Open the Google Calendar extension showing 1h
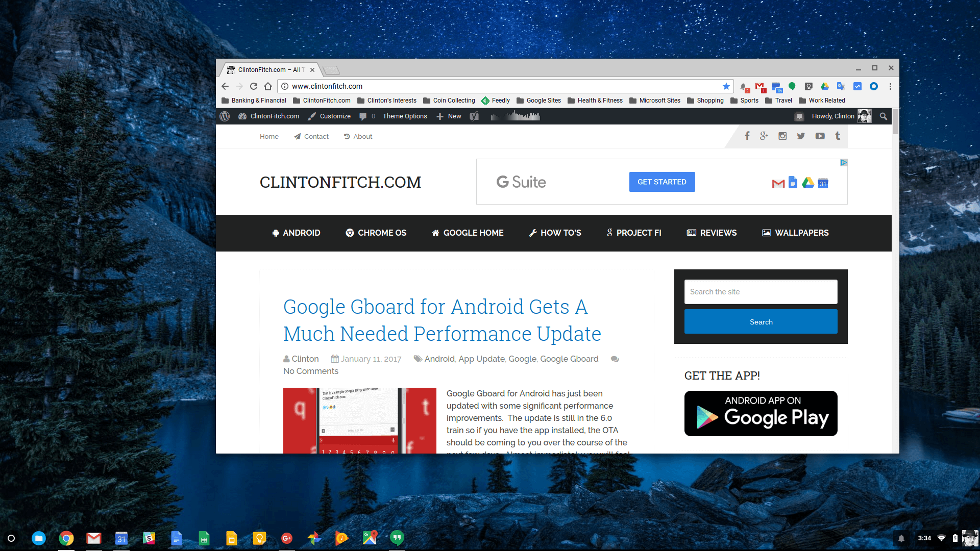Screen dimensions: 980x551 pos(777,87)
